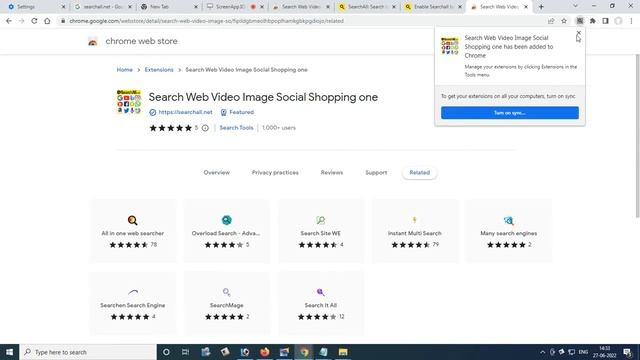Viewport: 640px width, 360px height.
Task: Show hidden system tray icons
Action: (542, 352)
